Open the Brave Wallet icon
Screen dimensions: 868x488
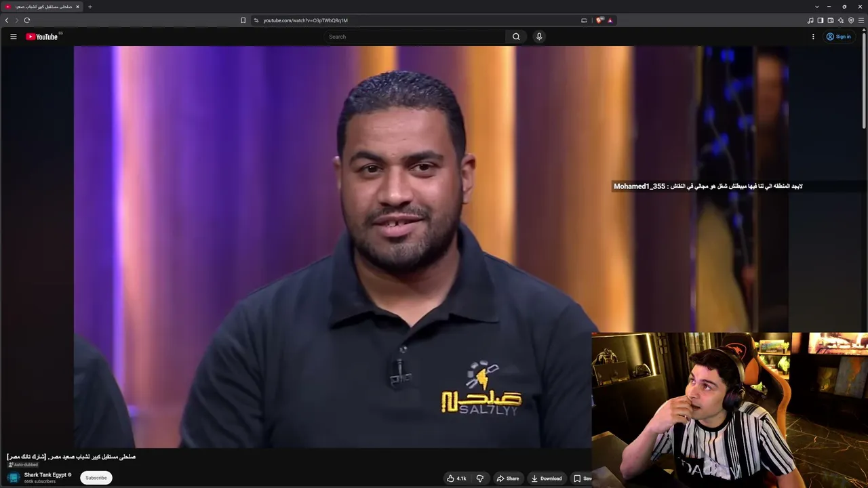pos(831,20)
